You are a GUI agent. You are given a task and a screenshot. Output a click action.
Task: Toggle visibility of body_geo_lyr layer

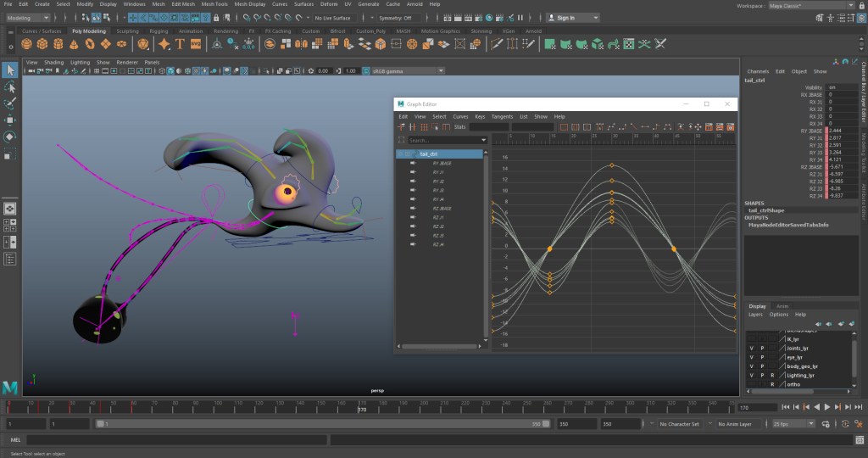751,366
